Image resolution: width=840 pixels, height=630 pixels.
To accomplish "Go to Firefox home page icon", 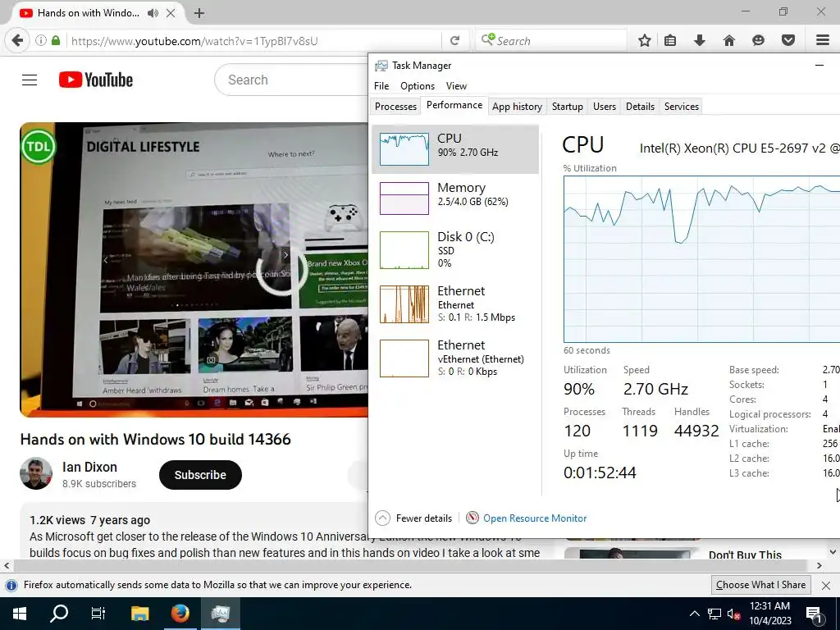I will click(728, 40).
